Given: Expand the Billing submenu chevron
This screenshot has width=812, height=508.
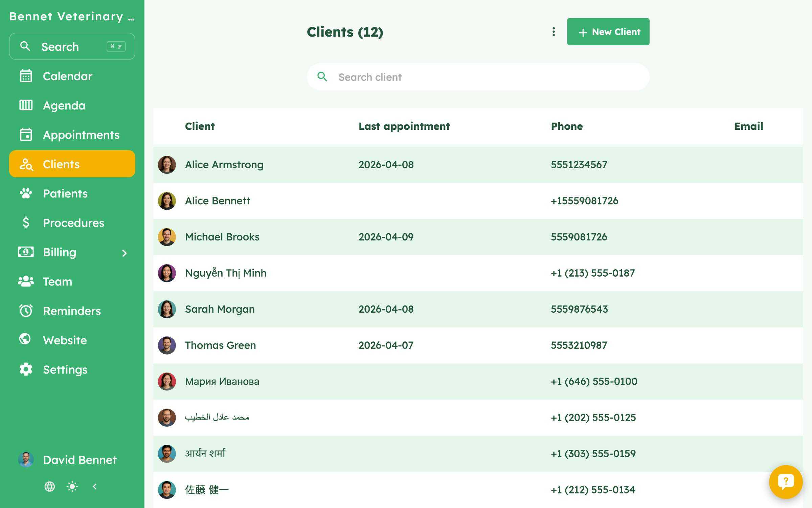Looking at the screenshot, I should pos(125,253).
